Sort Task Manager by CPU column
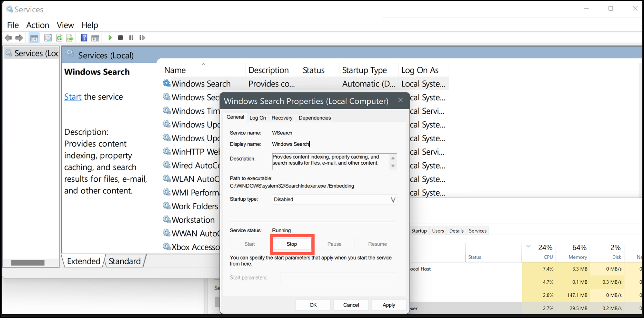Viewport: 644px width, 318px height. pyautogui.click(x=539, y=252)
